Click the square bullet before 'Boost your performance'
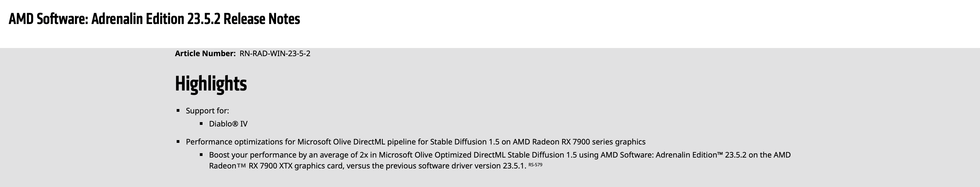Image resolution: width=980 pixels, height=187 pixels. click(x=201, y=155)
